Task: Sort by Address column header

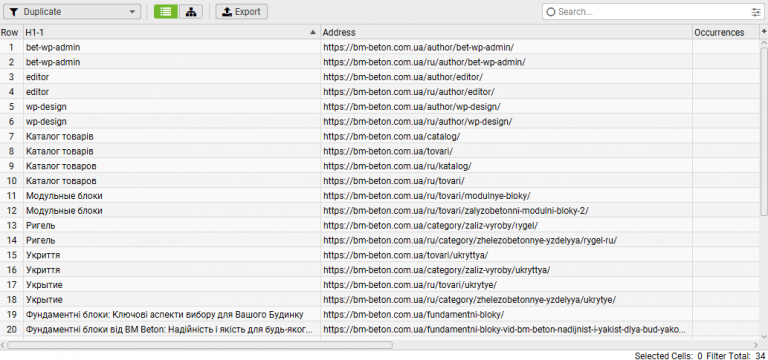Action: [506, 32]
